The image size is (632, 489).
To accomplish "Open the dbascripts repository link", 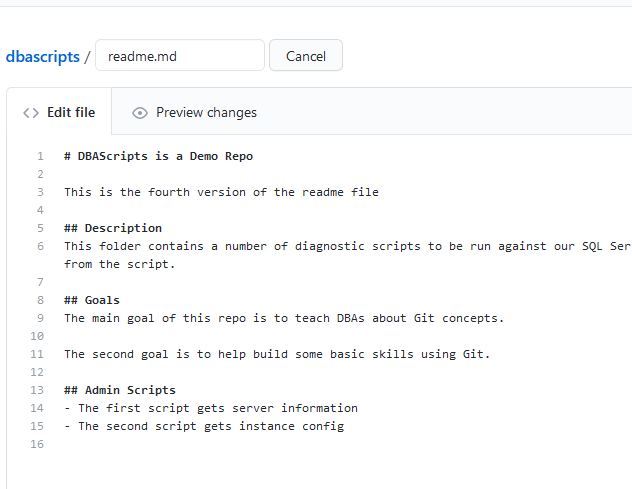I will [x=42, y=57].
